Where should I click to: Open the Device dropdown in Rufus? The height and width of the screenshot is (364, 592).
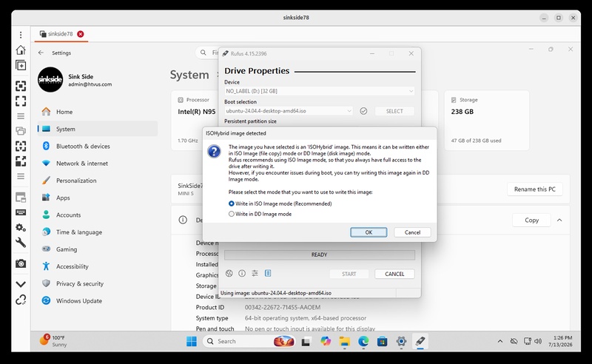point(320,91)
